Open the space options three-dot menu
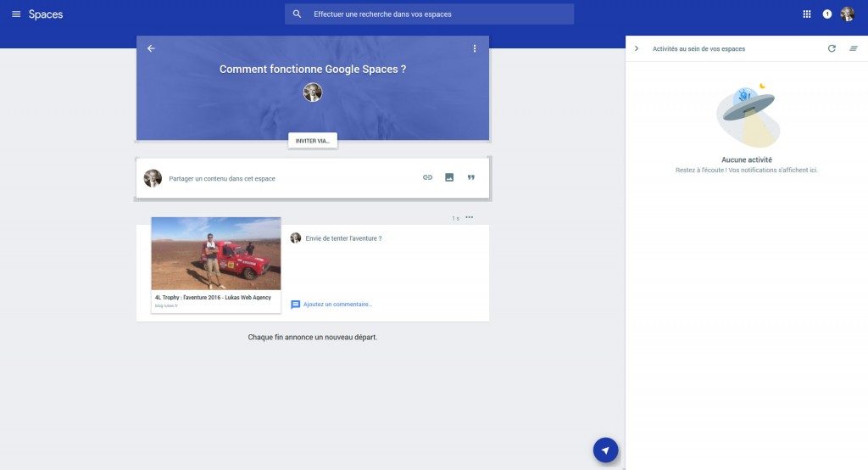This screenshot has width=868, height=470. click(475, 48)
